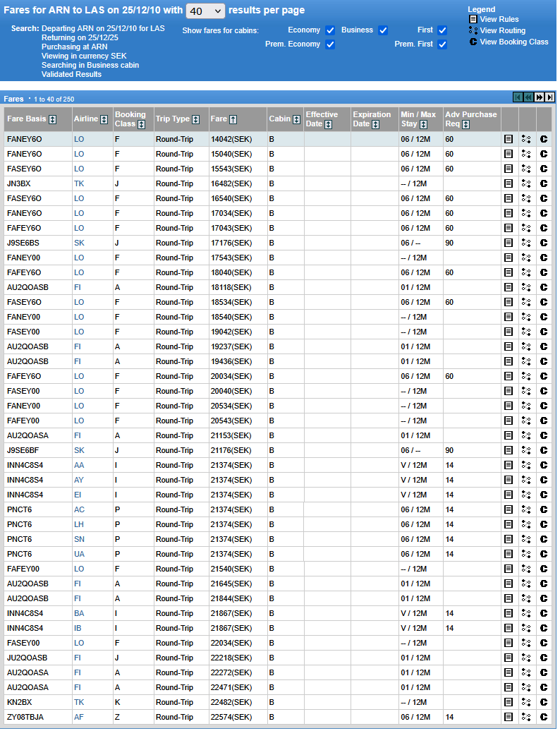Open the AF airline link

pos(79,717)
